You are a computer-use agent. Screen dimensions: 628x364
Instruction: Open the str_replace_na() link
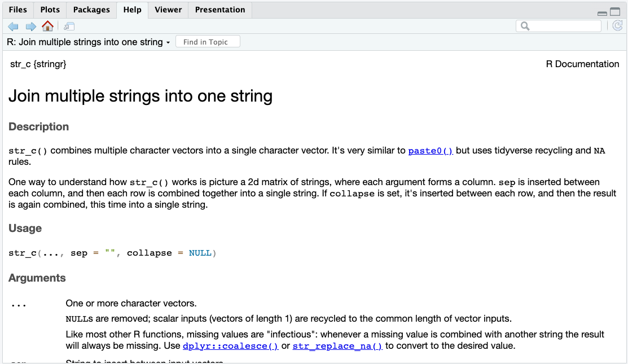[337, 346]
